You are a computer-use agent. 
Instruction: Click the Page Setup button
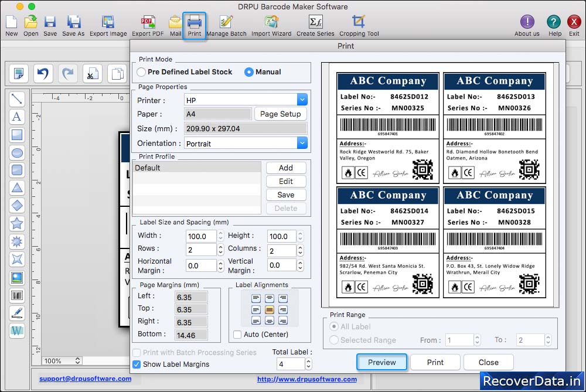[280, 114]
